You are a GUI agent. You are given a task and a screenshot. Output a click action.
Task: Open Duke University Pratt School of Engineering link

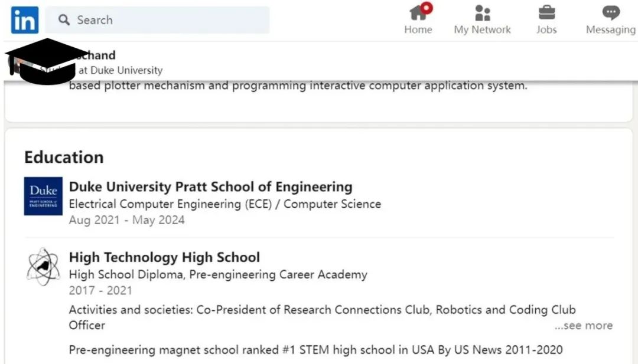click(x=210, y=187)
